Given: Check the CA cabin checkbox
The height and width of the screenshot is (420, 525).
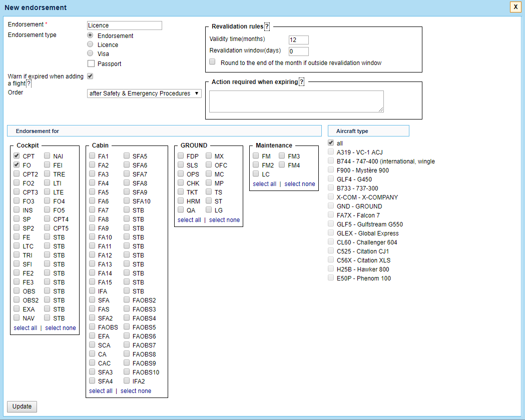Looking at the screenshot, I should pyautogui.click(x=92, y=354).
